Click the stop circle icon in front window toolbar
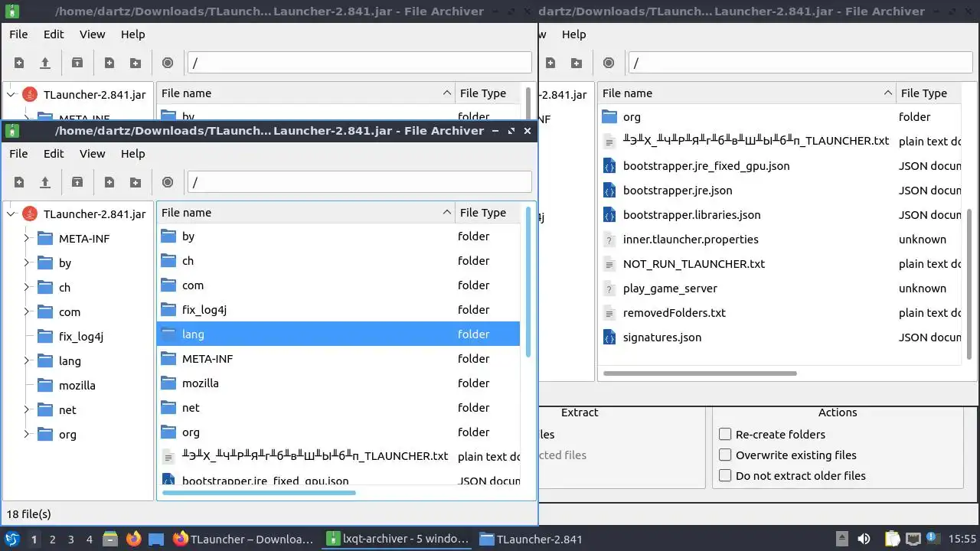This screenshot has width=980, height=551. [x=168, y=182]
